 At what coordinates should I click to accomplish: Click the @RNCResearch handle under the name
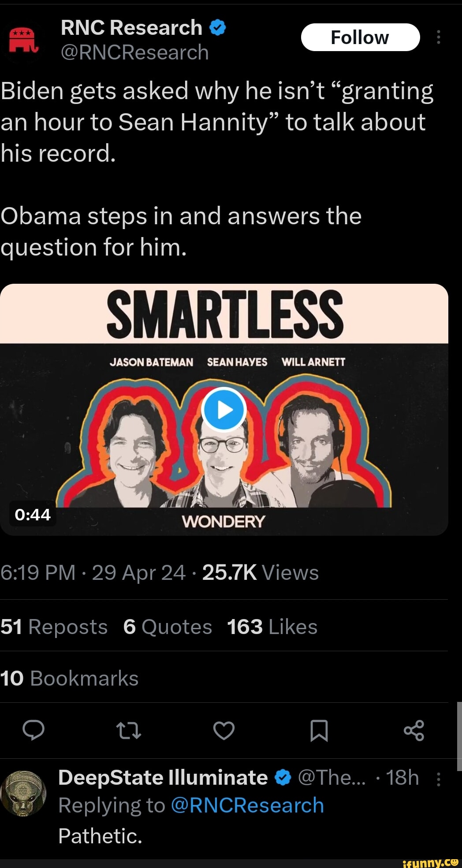pyautogui.click(x=134, y=52)
